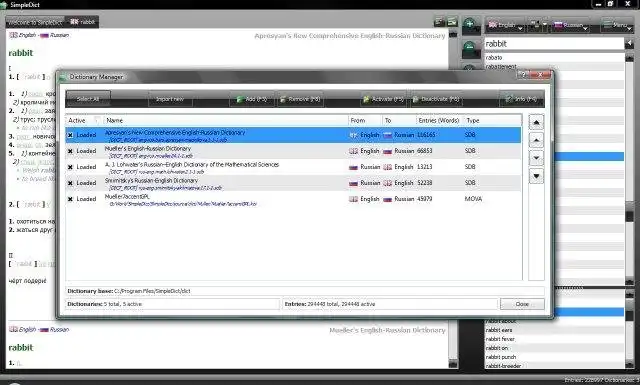Viewport: 640px width, 385px height.
Task: Click the help question mark in Dictionary Manager
Action: (x=523, y=75)
